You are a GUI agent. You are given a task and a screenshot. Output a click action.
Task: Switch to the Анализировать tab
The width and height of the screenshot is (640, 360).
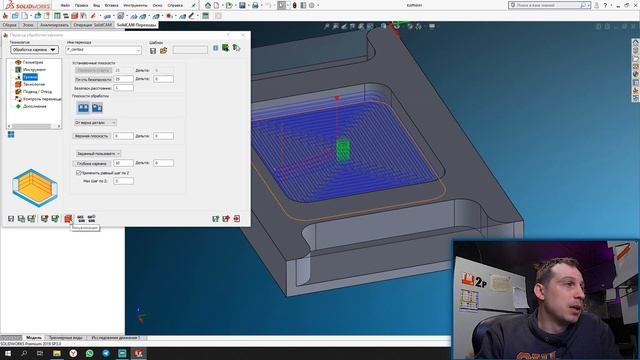[x=54, y=25]
